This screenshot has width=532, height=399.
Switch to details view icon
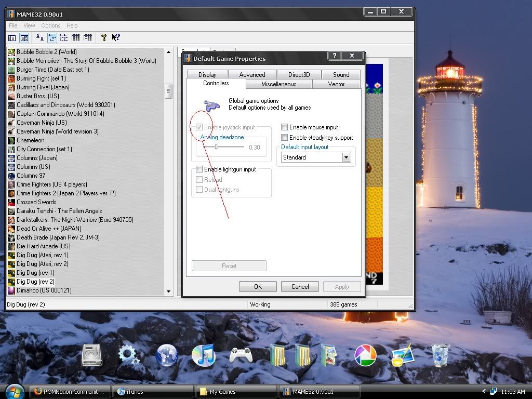(x=76, y=37)
